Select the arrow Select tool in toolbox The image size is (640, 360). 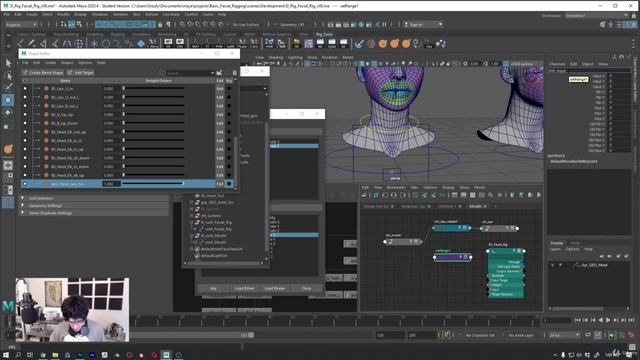(8, 63)
